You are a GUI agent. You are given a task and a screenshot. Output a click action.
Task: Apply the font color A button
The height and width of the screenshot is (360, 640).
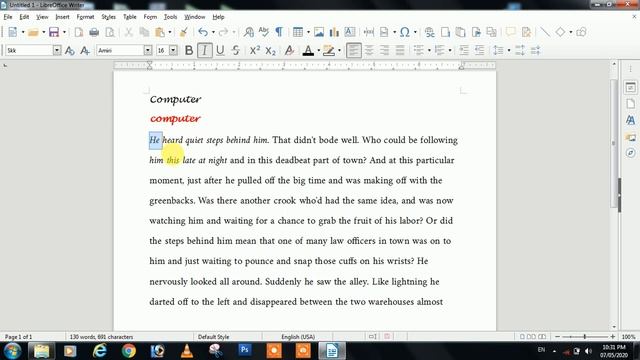click(x=308, y=50)
